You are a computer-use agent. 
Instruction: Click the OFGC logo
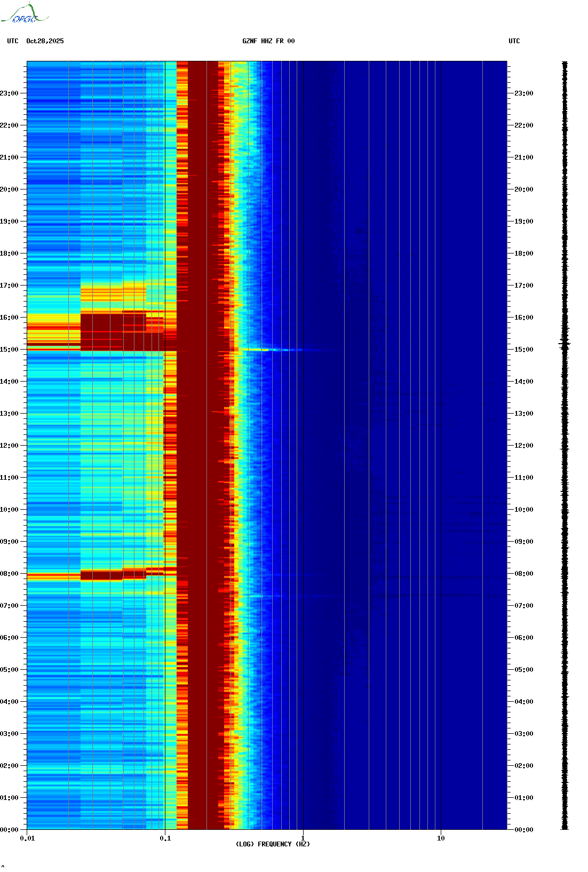25,13
